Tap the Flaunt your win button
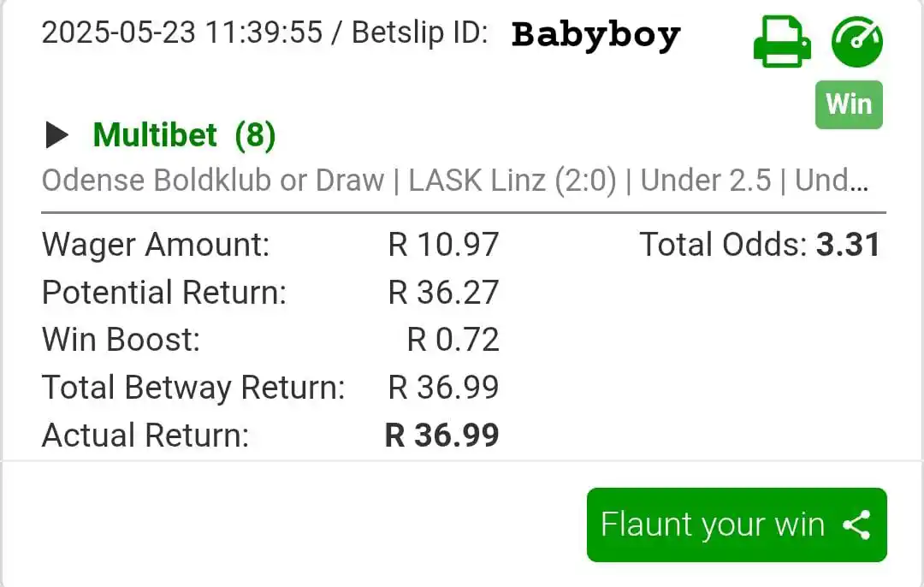 point(737,525)
